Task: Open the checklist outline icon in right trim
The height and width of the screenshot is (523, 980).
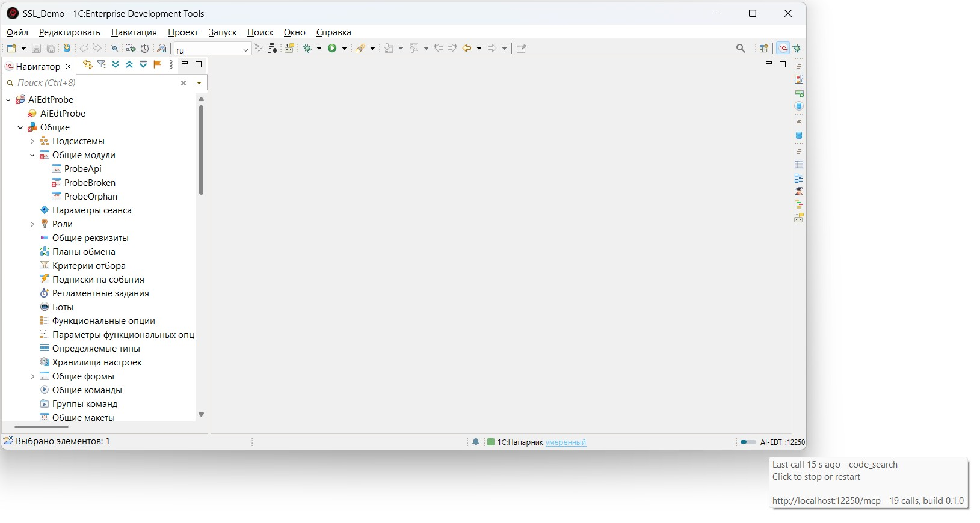Action: point(799,179)
